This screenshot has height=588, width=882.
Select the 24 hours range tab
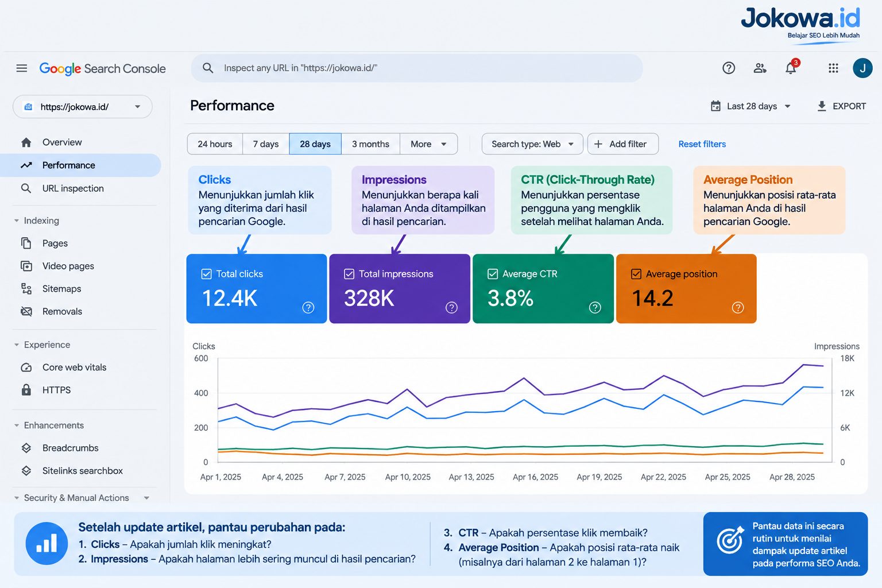[215, 144]
